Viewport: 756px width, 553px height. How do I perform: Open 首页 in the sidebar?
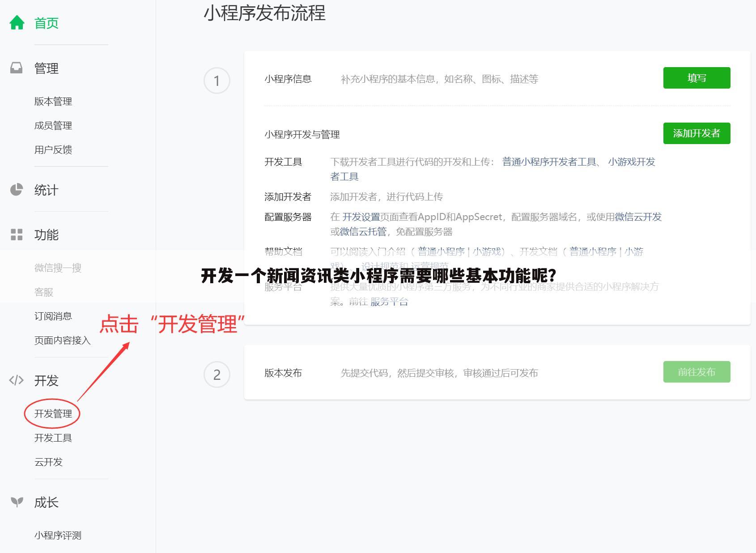47,23
